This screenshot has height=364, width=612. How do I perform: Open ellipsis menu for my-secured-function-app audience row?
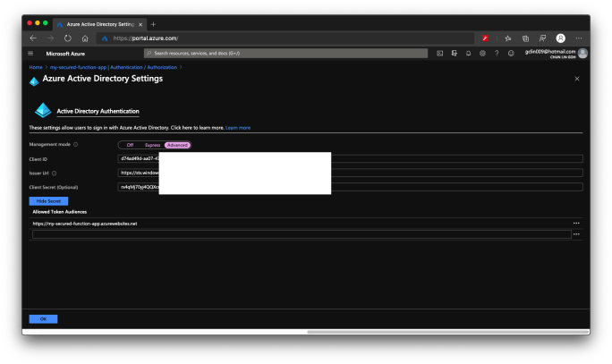pyautogui.click(x=576, y=224)
